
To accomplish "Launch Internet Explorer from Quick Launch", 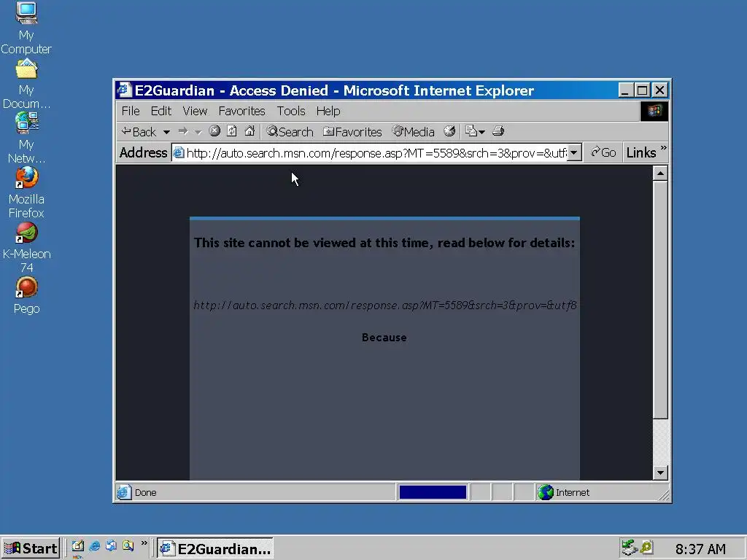I will (x=94, y=546).
